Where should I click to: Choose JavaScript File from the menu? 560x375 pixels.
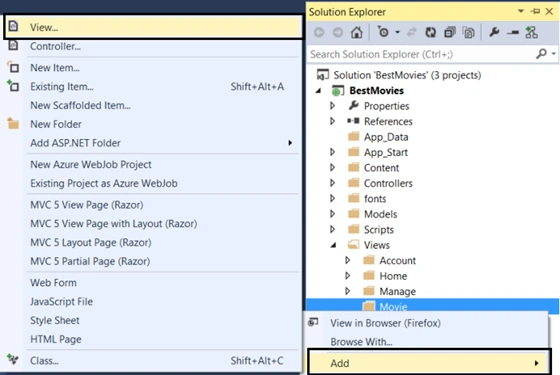pyautogui.click(x=153, y=302)
